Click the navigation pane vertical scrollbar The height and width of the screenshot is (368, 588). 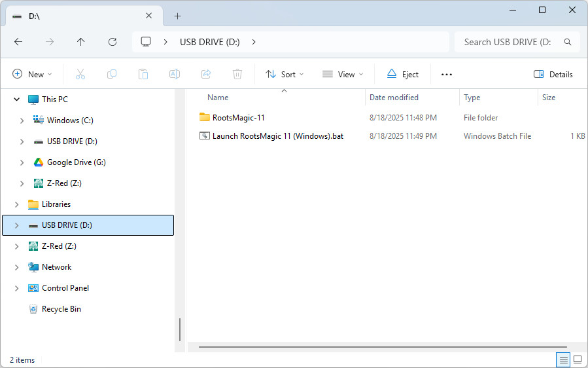pyautogui.click(x=180, y=329)
